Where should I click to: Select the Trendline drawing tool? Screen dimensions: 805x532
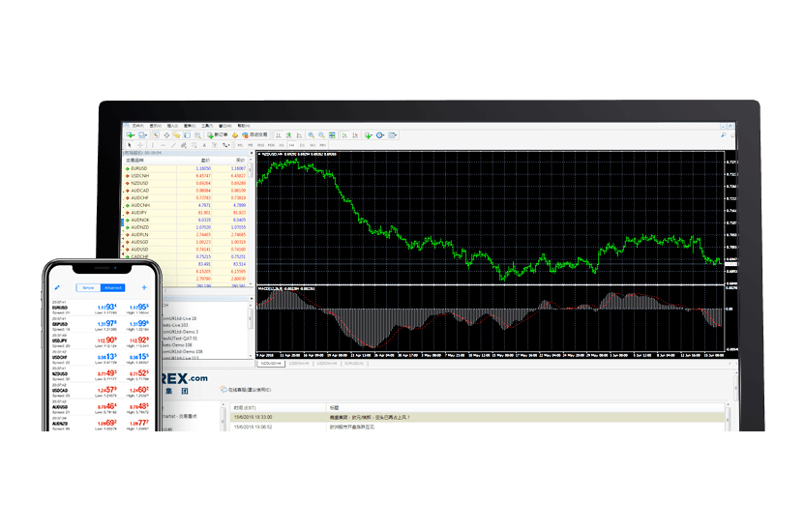tap(173, 145)
